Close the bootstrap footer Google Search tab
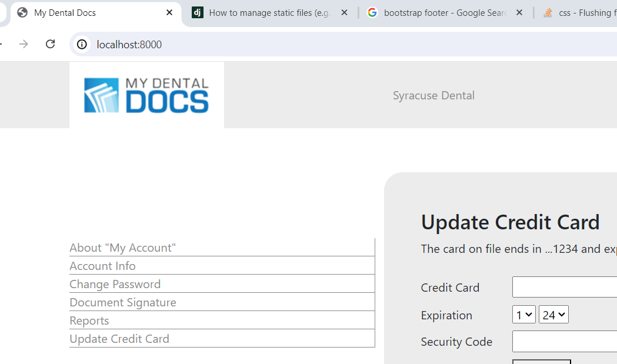Screen dimensions: 617x364 click(519, 12)
